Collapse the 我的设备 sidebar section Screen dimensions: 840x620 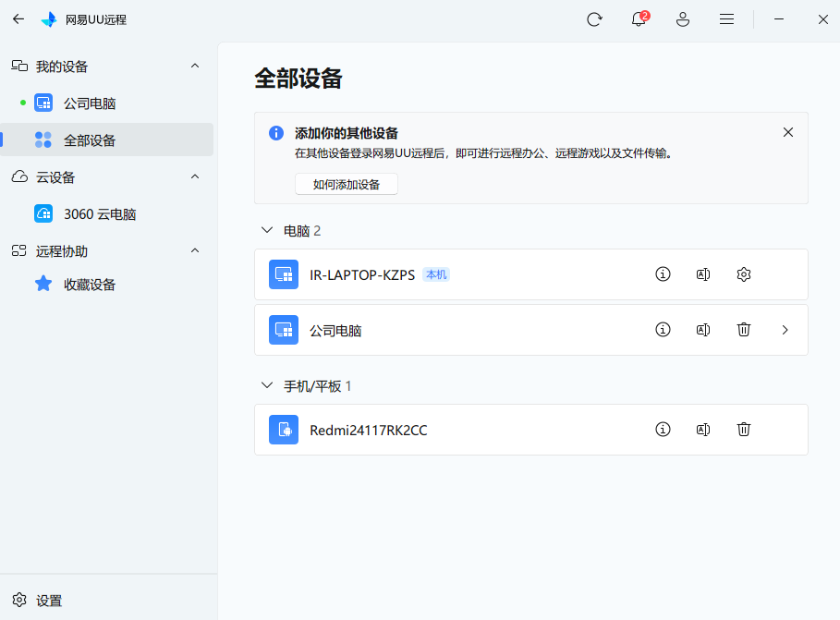pos(195,66)
